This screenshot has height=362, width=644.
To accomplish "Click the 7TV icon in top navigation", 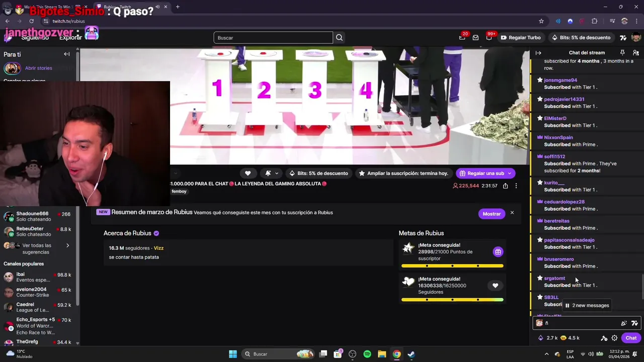I will [623, 38].
